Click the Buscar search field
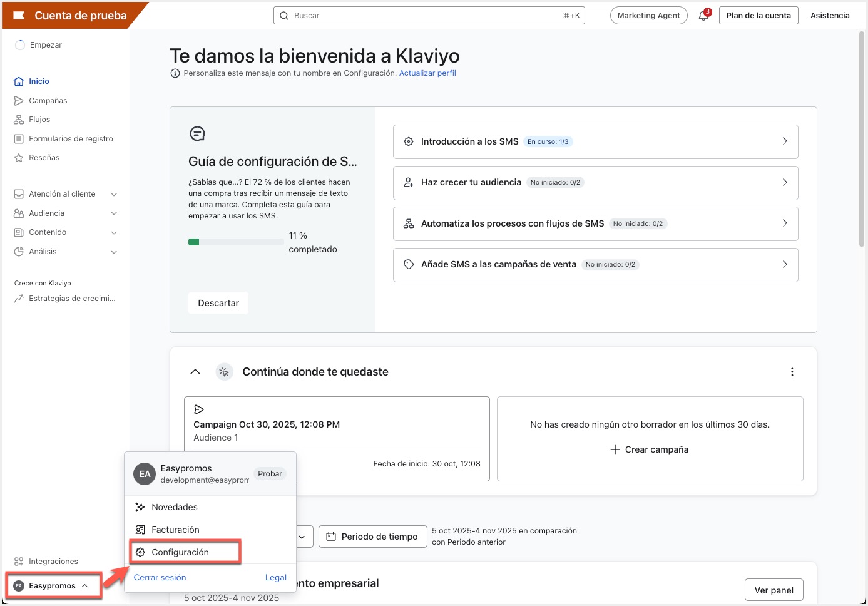Image resolution: width=868 pixels, height=606 pixels. pos(429,15)
